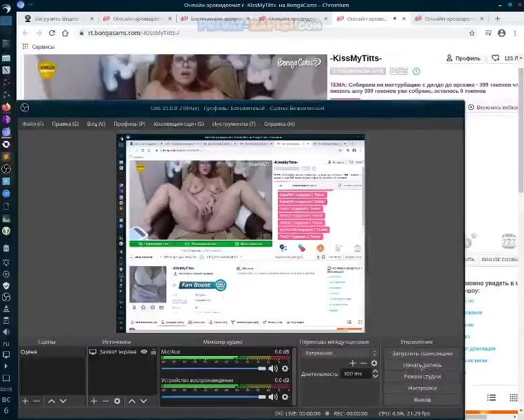Open source properties gear in Источники panel

tap(117, 401)
